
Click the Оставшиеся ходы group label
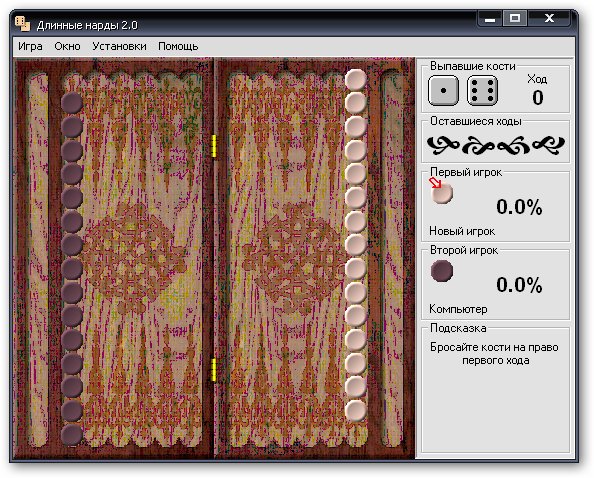tap(476, 121)
